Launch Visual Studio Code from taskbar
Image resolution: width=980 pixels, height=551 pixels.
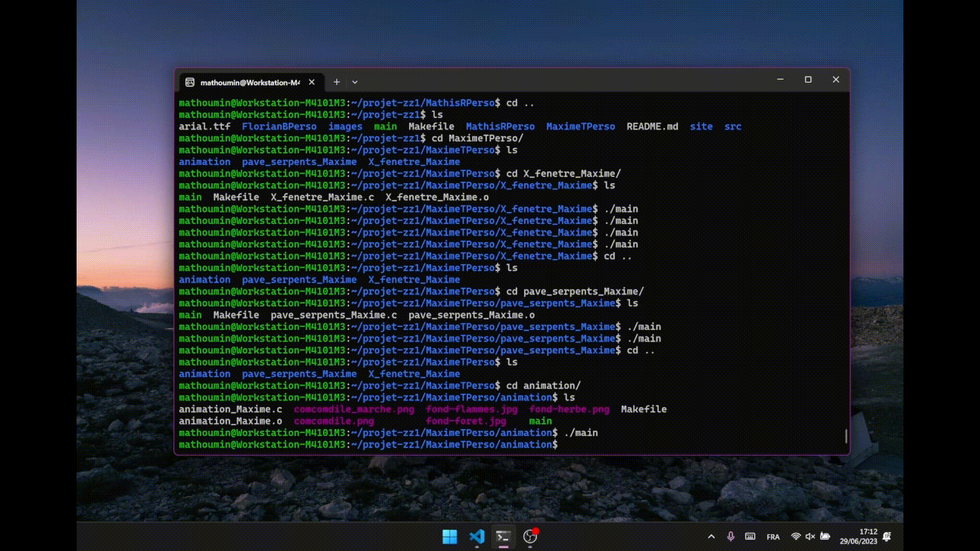coord(477,537)
